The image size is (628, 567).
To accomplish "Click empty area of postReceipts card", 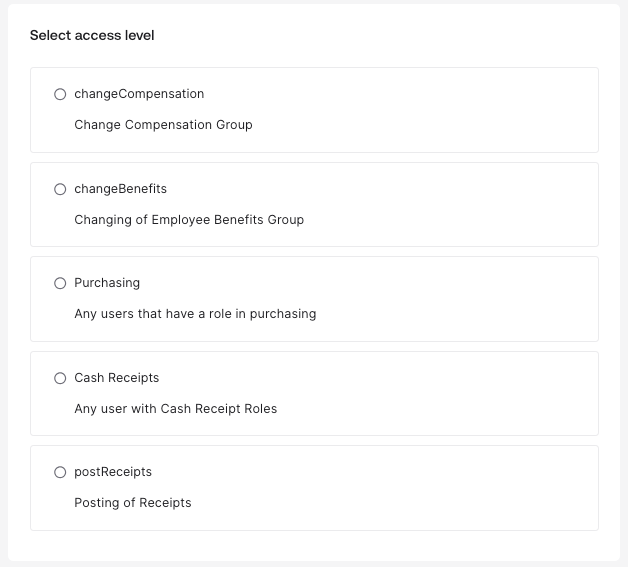I will pyautogui.click(x=450, y=488).
